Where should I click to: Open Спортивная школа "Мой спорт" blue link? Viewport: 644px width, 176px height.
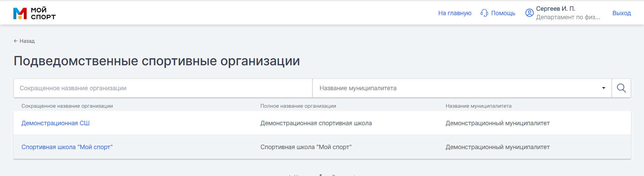click(67, 147)
